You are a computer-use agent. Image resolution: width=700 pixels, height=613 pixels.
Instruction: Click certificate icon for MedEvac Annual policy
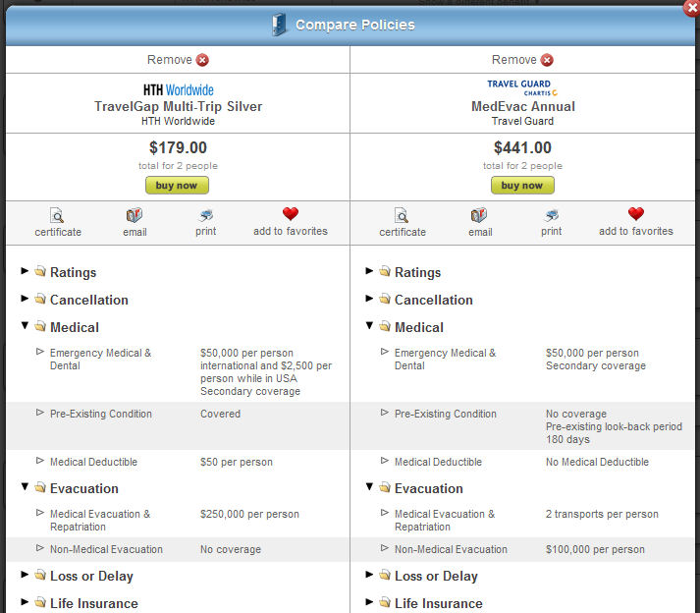click(x=403, y=215)
